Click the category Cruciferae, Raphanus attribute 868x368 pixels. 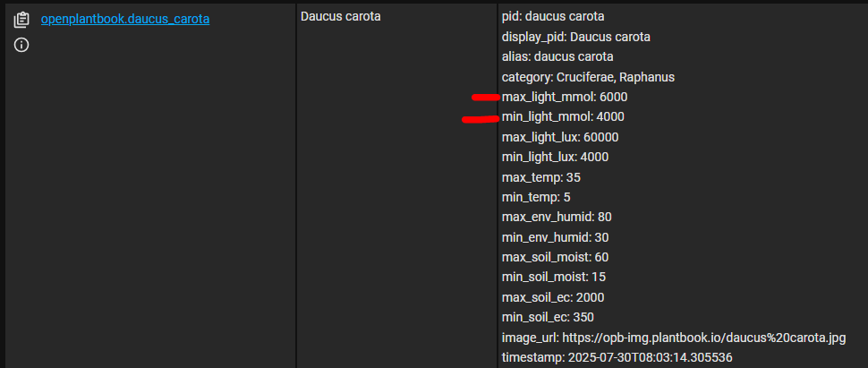pos(588,77)
